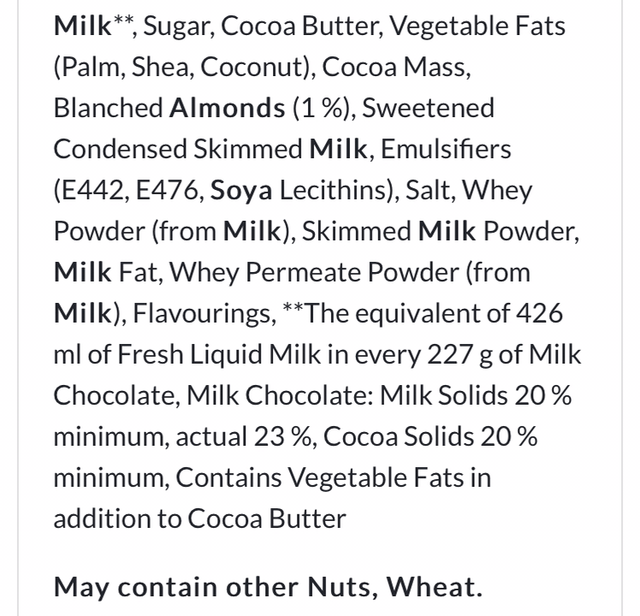Click the word Sugar in ingredients
This screenshot has width=640, height=616.
coord(176,26)
